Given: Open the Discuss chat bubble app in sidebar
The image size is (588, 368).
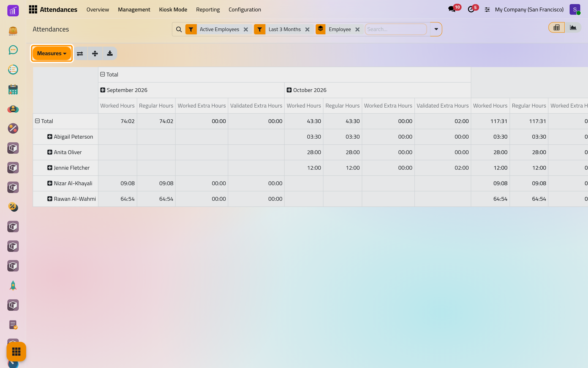Looking at the screenshot, I should 13,50.
